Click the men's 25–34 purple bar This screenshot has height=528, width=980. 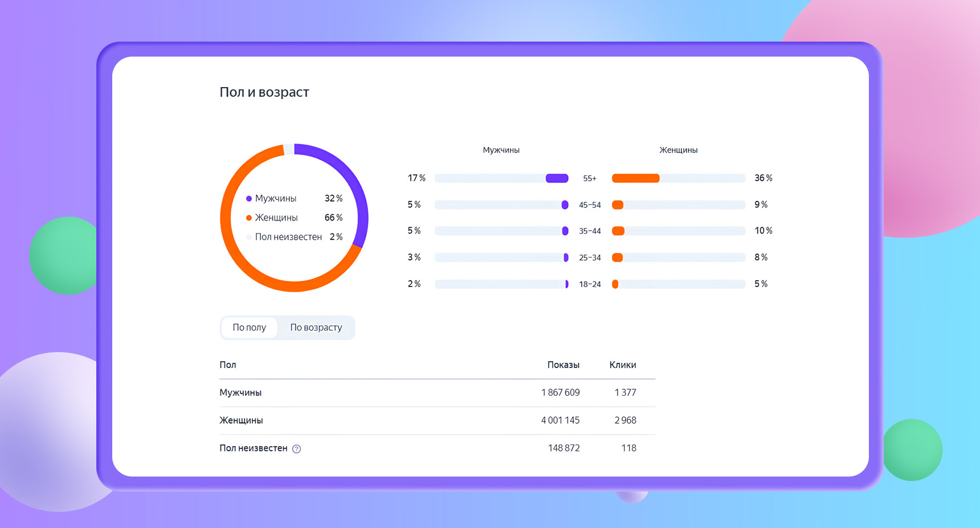[566, 257]
